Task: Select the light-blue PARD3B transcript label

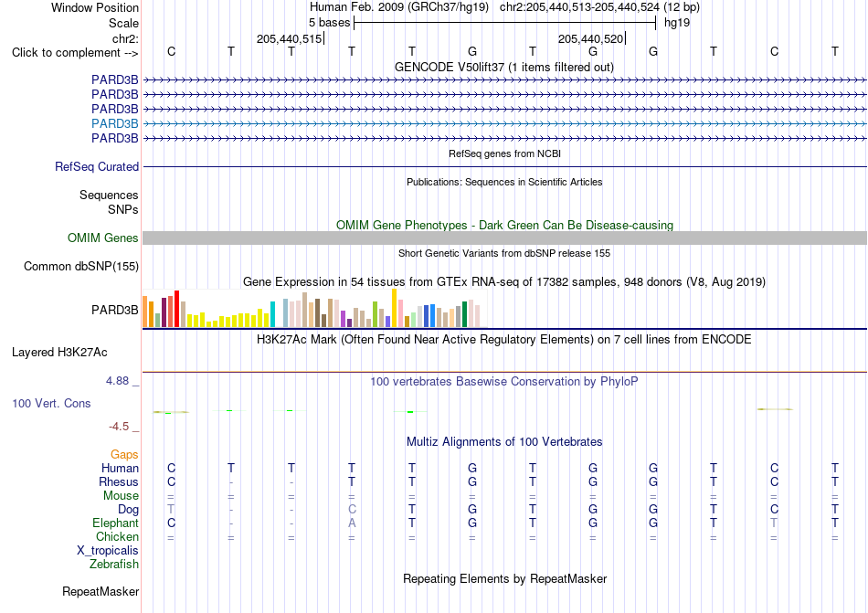Action: coord(114,123)
